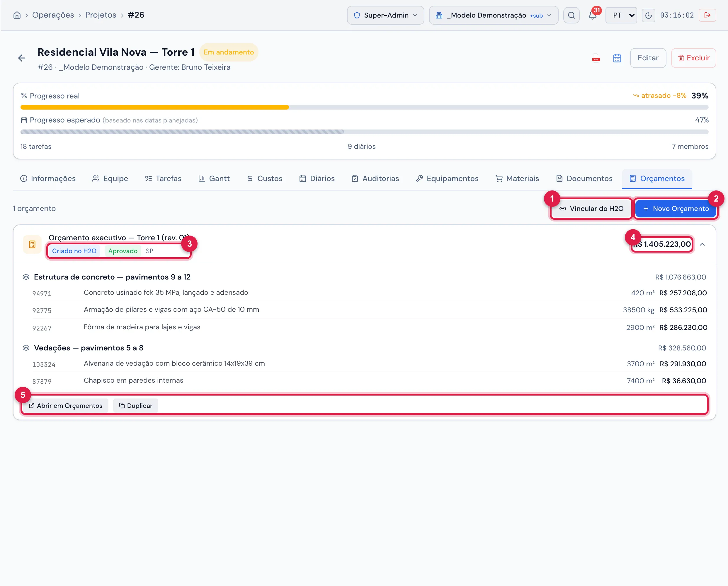Click Abrir em Orçamentos
The height and width of the screenshot is (586, 728).
pyautogui.click(x=66, y=406)
